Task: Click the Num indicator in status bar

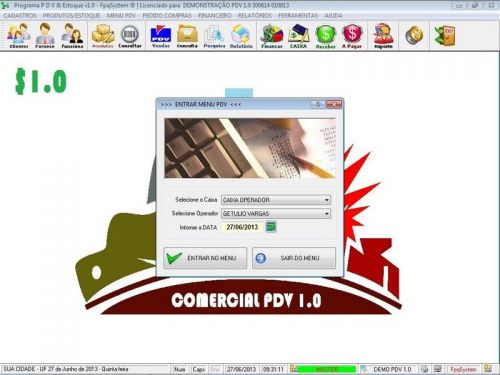Action: pos(180,369)
